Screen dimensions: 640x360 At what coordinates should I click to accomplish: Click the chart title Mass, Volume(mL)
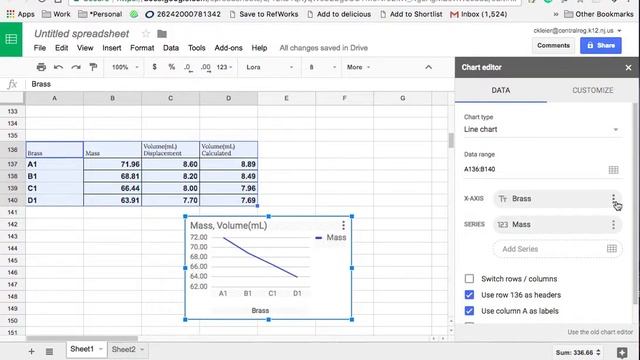pos(229,225)
